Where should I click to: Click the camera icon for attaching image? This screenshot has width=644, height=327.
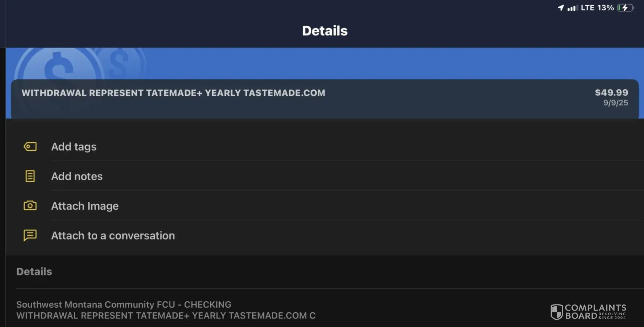coord(30,206)
